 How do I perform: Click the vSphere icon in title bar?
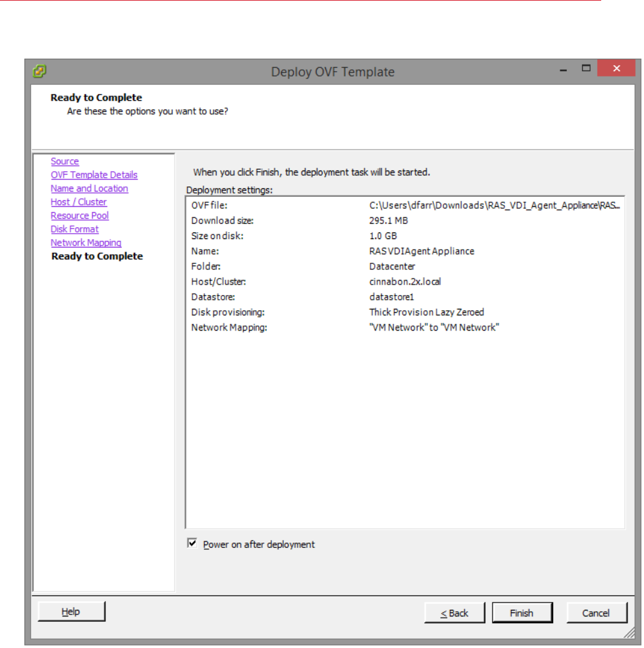pyautogui.click(x=40, y=71)
